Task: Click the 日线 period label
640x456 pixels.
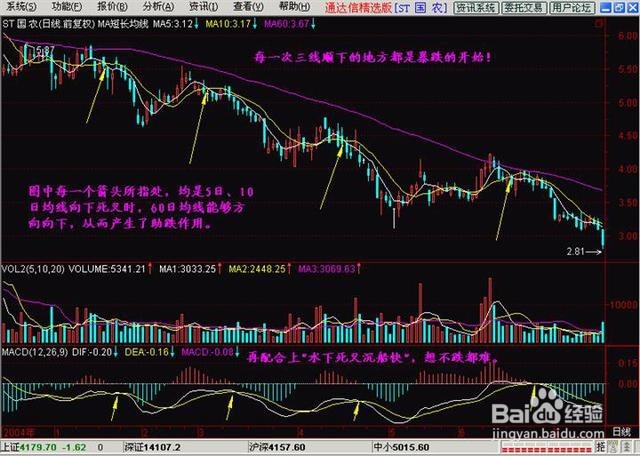Action: pos(621,432)
